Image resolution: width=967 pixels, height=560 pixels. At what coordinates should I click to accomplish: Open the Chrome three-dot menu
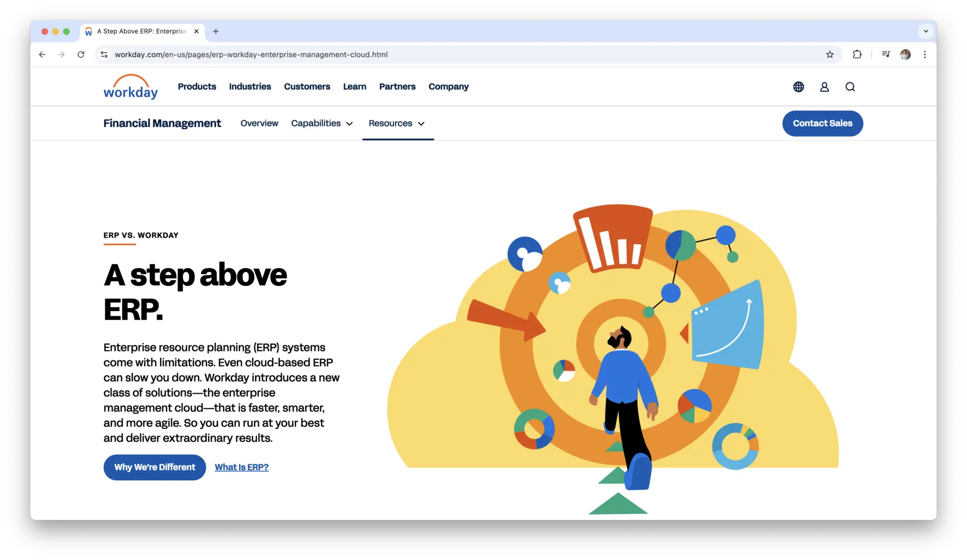(924, 54)
